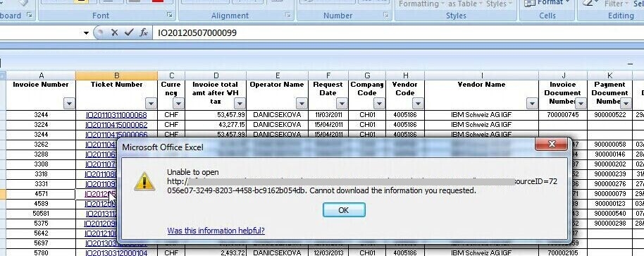Select column B header
Image resolution: width=644 pixels, height=256 pixels.
tap(117, 75)
